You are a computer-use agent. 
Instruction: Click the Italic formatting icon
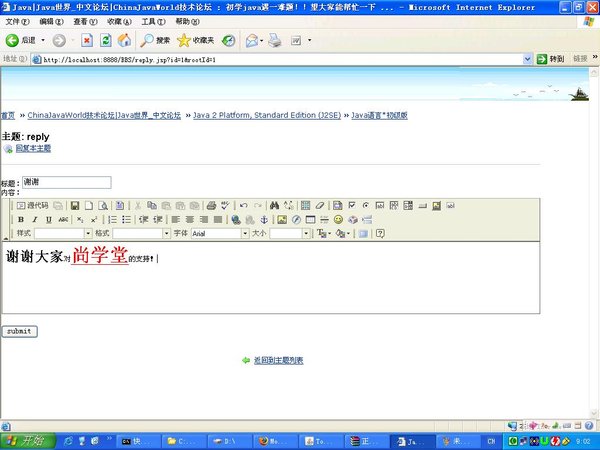point(35,219)
